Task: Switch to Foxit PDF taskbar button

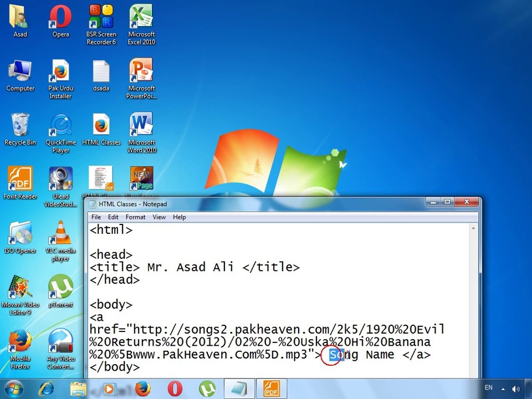Action: (x=272, y=389)
